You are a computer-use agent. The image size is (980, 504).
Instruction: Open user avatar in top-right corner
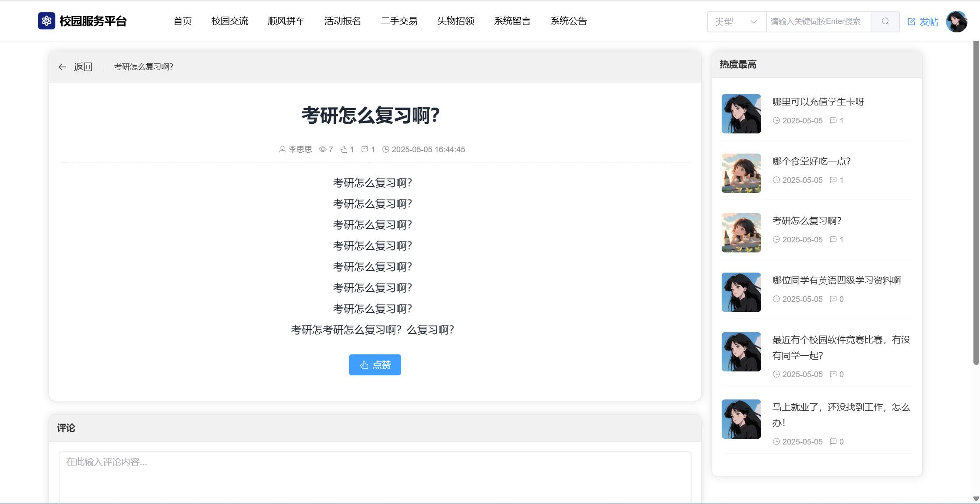[956, 21]
